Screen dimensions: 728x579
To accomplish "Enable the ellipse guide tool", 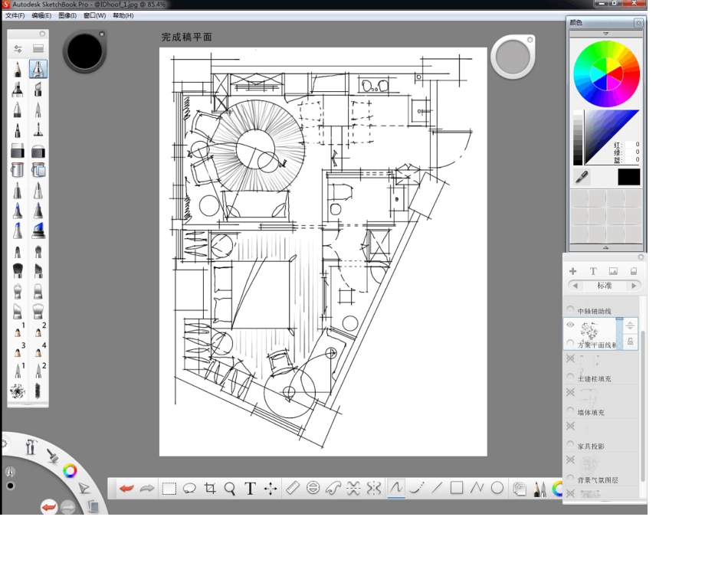I will point(313,488).
